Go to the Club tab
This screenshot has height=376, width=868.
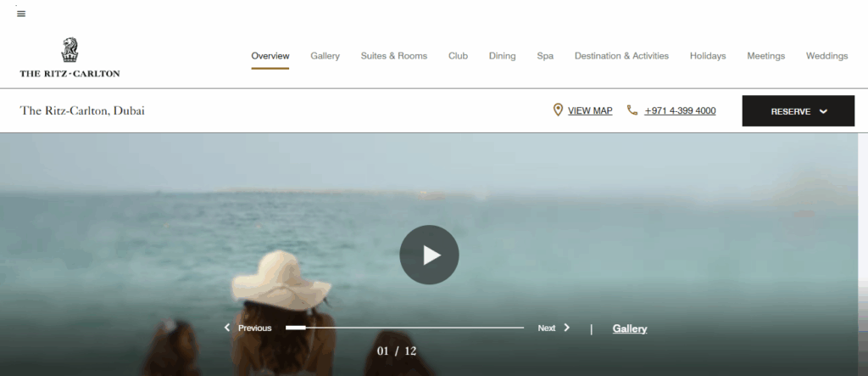(x=458, y=56)
